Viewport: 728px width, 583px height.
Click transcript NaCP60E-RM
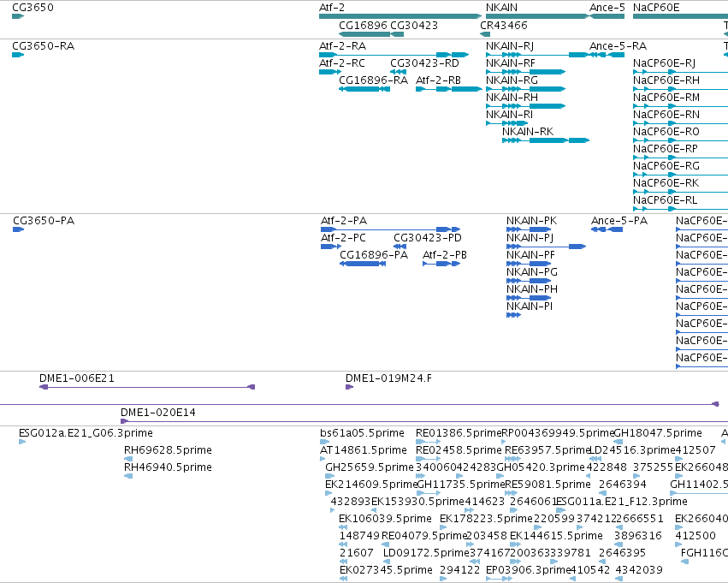[666, 98]
